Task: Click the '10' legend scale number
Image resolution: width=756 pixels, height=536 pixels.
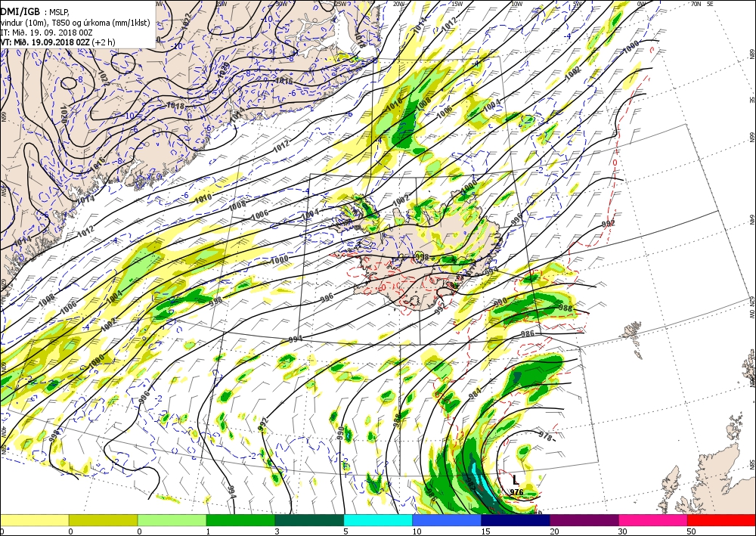Action: pyautogui.click(x=417, y=531)
